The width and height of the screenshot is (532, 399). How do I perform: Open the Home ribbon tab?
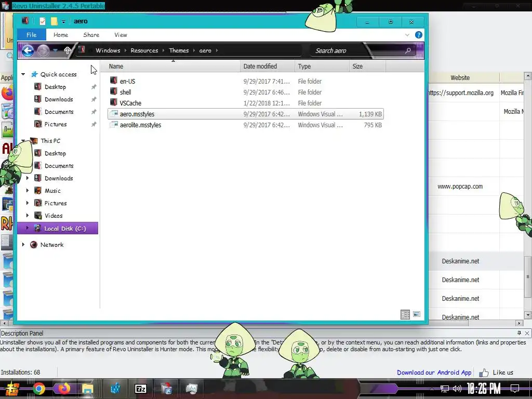click(61, 35)
